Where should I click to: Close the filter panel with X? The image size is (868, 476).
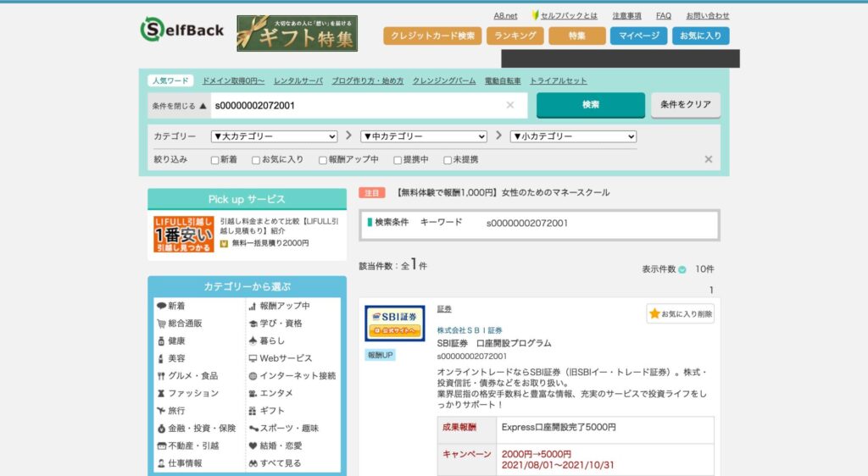(708, 159)
